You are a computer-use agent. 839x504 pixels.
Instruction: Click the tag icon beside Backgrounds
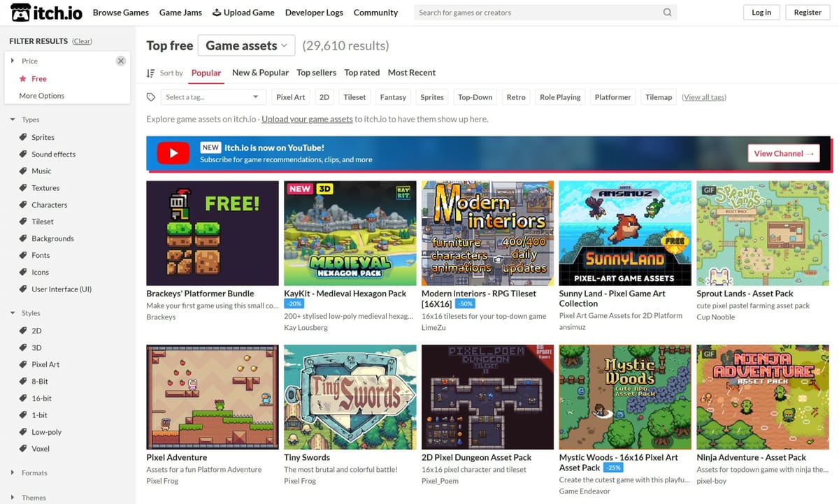pyautogui.click(x=23, y=238)
